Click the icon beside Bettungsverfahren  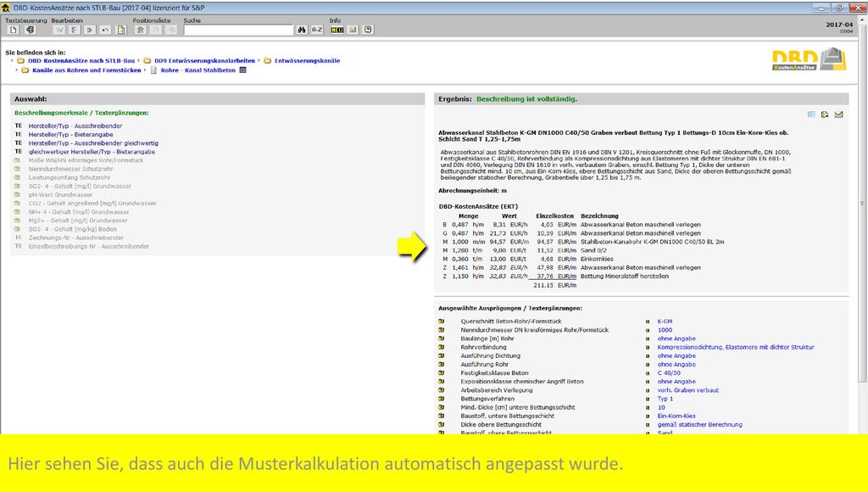tap(441, 399)
